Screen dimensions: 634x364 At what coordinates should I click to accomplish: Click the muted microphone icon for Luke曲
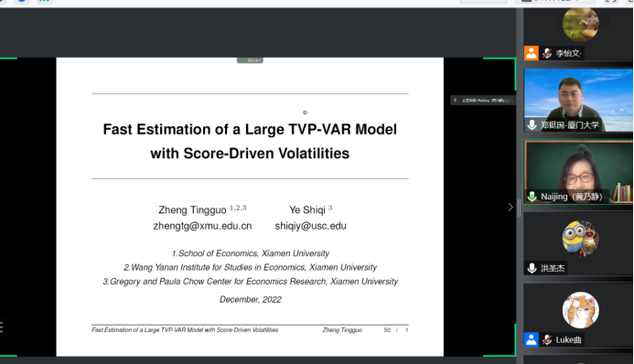click(x=547, y=339)
